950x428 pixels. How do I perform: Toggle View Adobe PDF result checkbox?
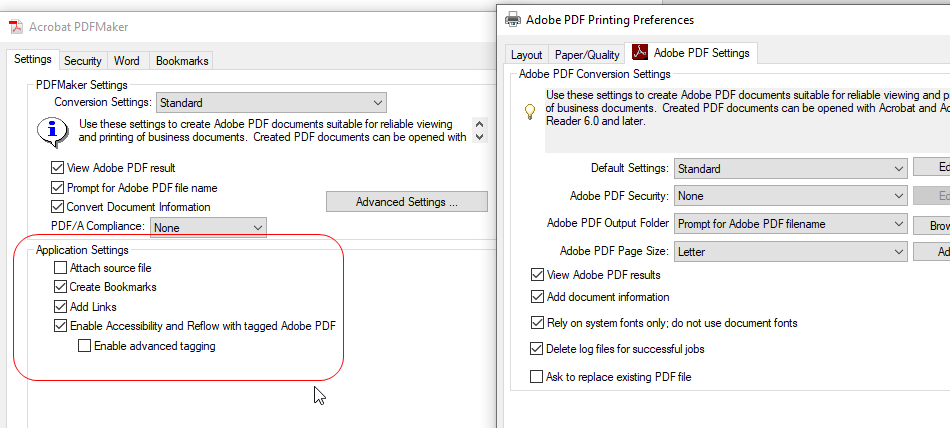pyautogui.click(x=58, y=168)
